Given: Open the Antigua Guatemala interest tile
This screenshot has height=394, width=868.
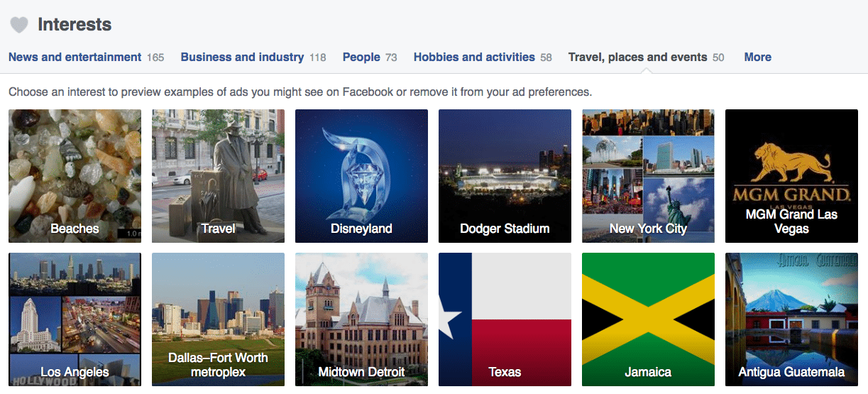Looking at the screenshot, I should point(791,319).
